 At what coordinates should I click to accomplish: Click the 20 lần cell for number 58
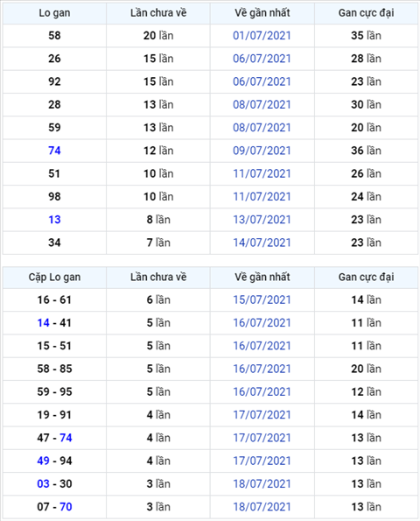[158, 36]
